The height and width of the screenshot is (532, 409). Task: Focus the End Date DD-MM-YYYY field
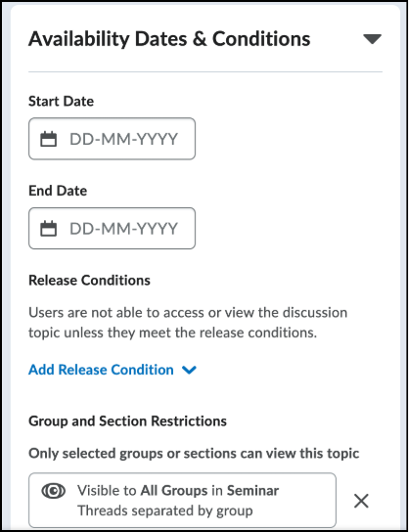point(112,228)
